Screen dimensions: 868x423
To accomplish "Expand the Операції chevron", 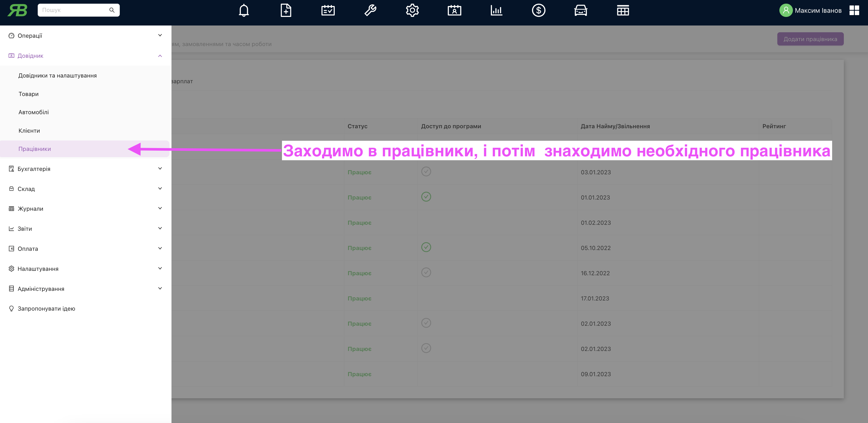I will click(160, 35).
